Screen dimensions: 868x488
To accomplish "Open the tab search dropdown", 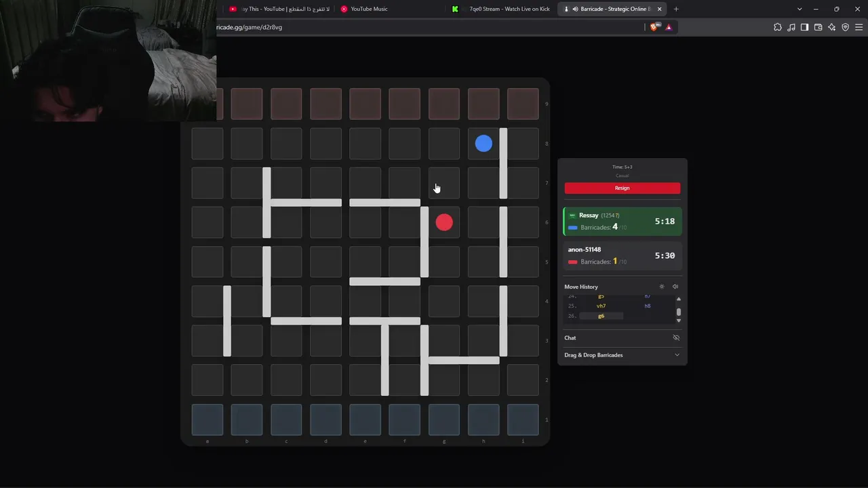I will (800, 9).
